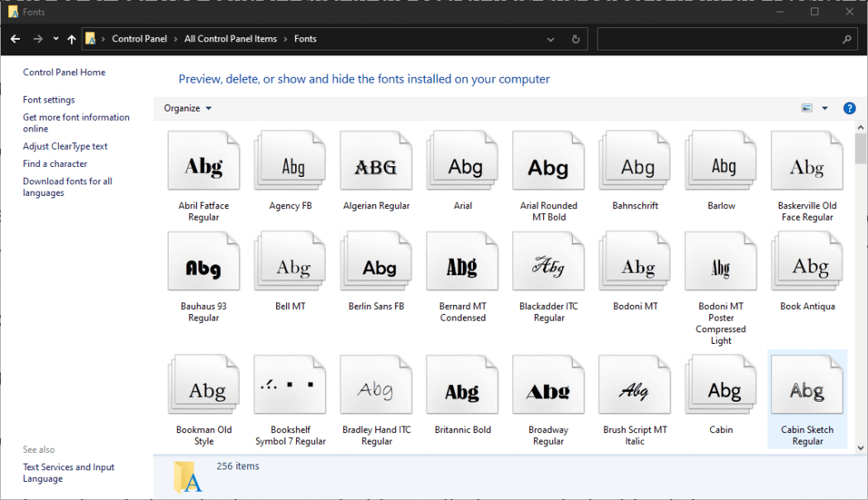Open the Organize dropdown
Image resolution: width=868 pixels, height=500 pixels.
(x=186, y=107)
